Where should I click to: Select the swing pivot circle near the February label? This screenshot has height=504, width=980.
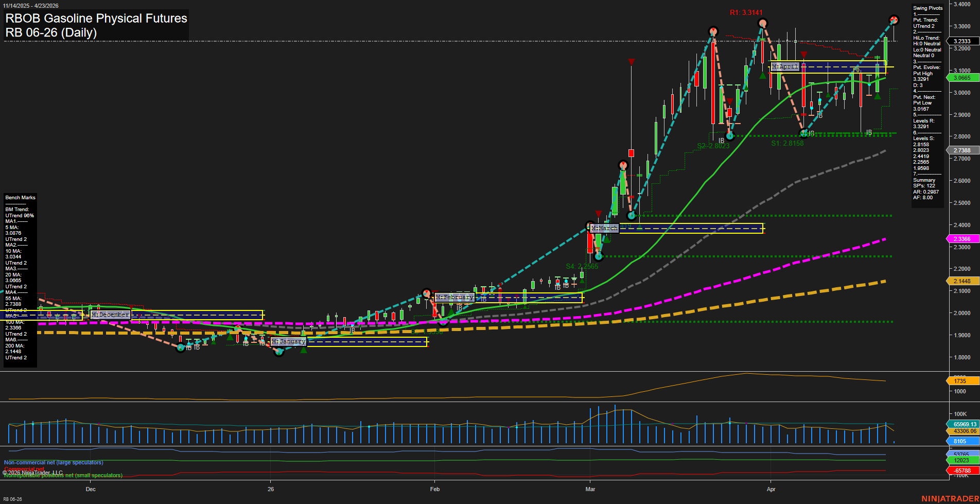427,292
